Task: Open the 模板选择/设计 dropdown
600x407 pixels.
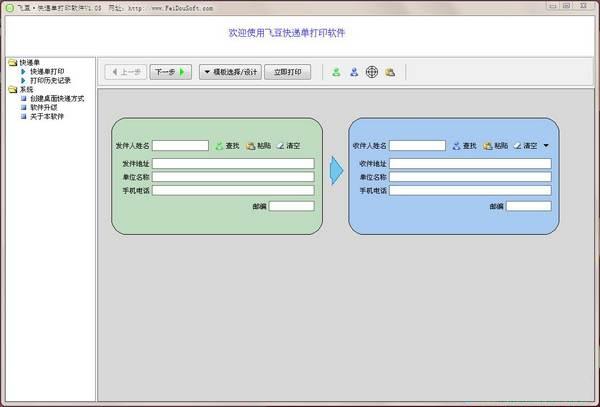Action: point(230,72)
